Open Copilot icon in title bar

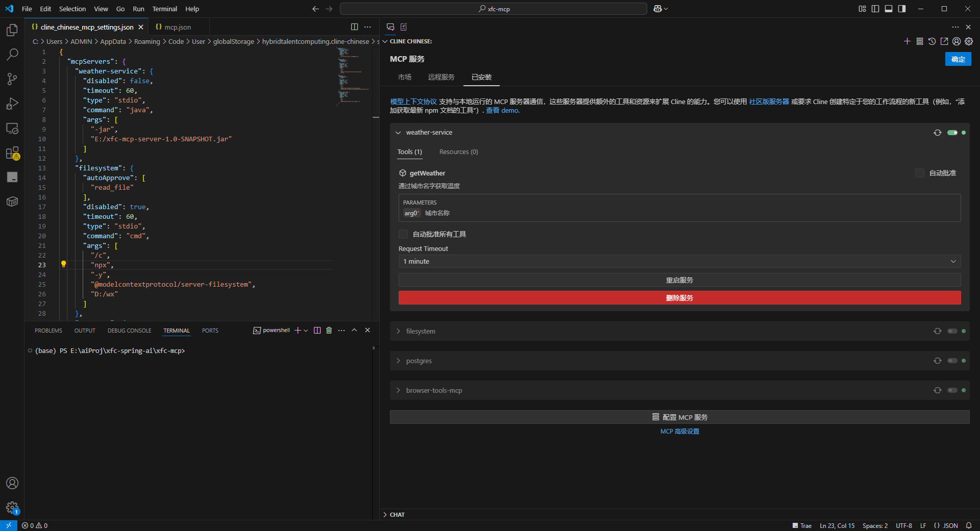(657, 9)
